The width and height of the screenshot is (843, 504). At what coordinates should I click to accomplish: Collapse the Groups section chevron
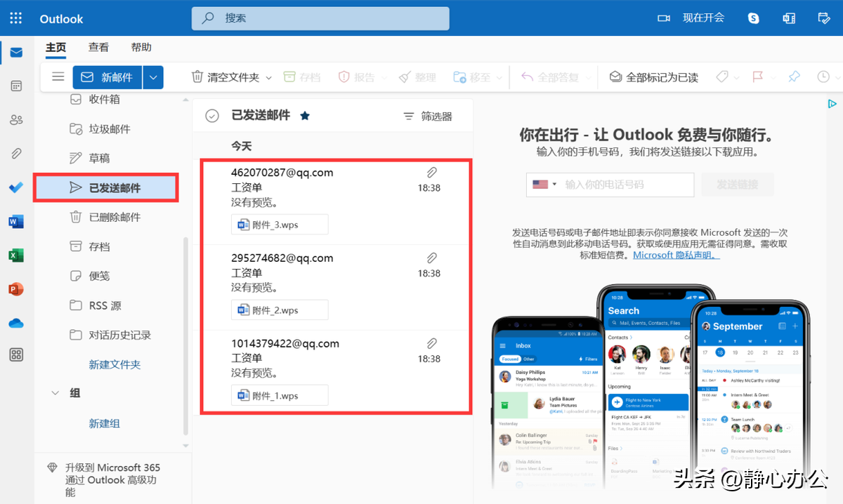point(55,393)
